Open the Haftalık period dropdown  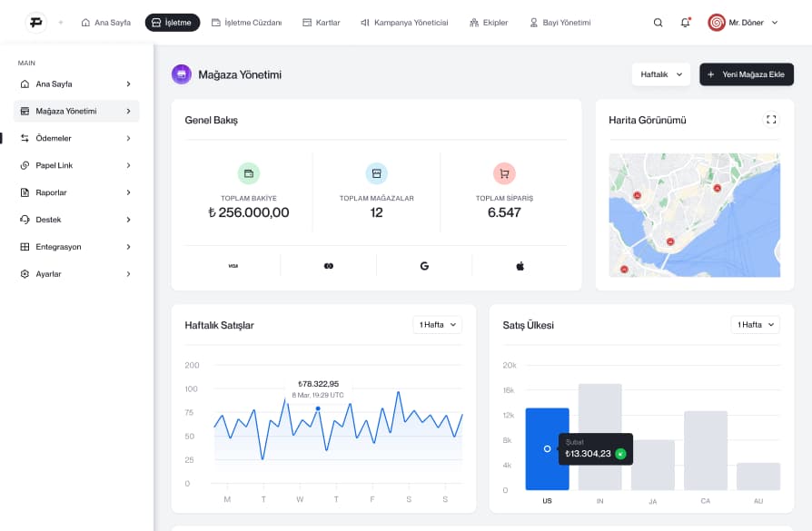(x=660, y=74)
